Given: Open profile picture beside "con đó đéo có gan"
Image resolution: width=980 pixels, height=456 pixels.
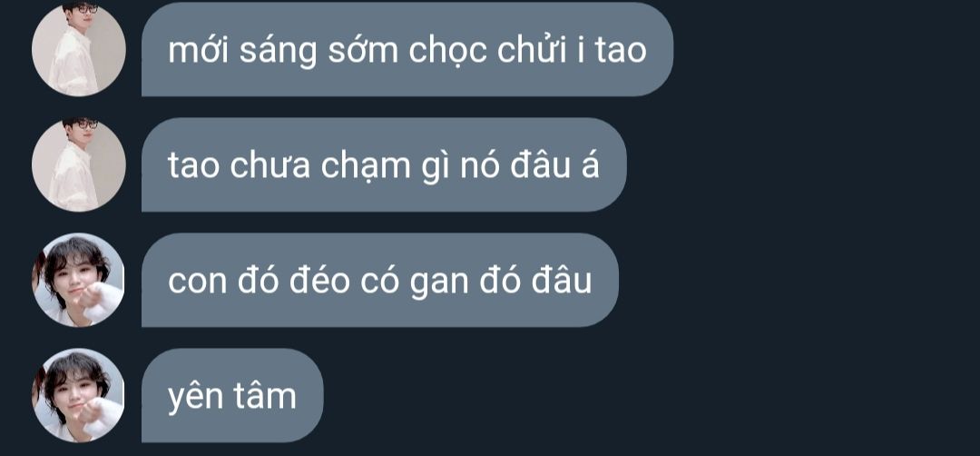Looking at the screenshot, I should click(x=79, y=280).
